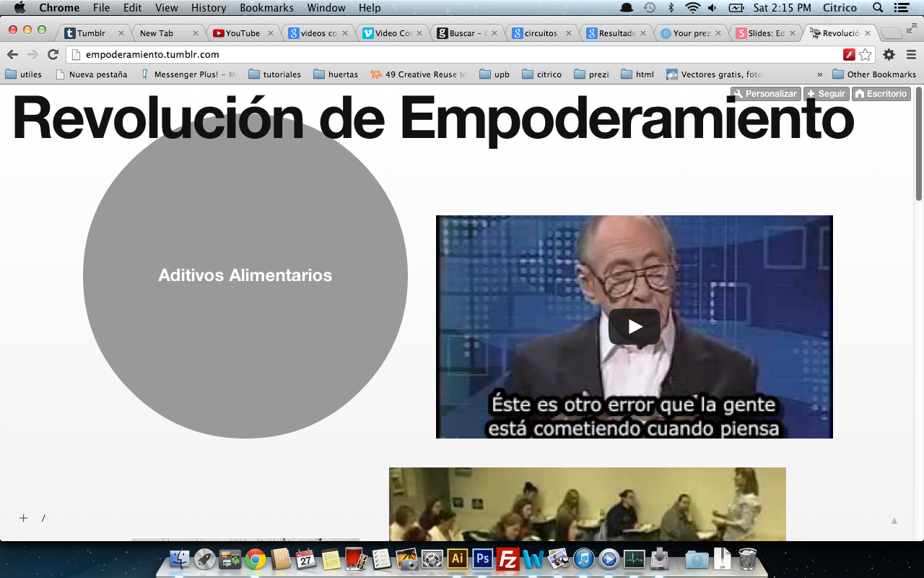Image resolution: width=924 pixels, height=578 pixels.
Task: Open the File menu
Action: coord(102,8)
